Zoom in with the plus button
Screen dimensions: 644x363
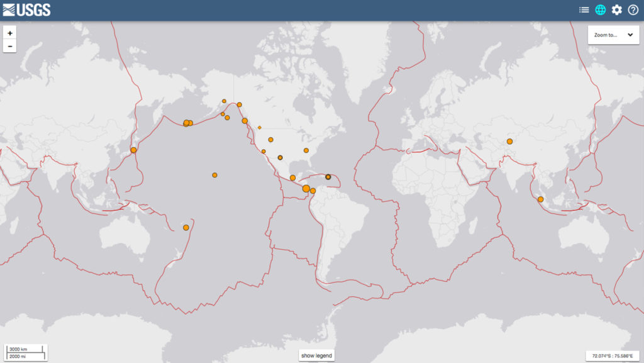coord(10,33)
